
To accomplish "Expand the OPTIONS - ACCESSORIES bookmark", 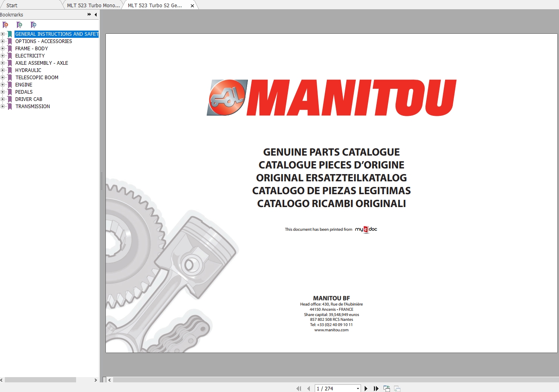I will click(2, 41).
